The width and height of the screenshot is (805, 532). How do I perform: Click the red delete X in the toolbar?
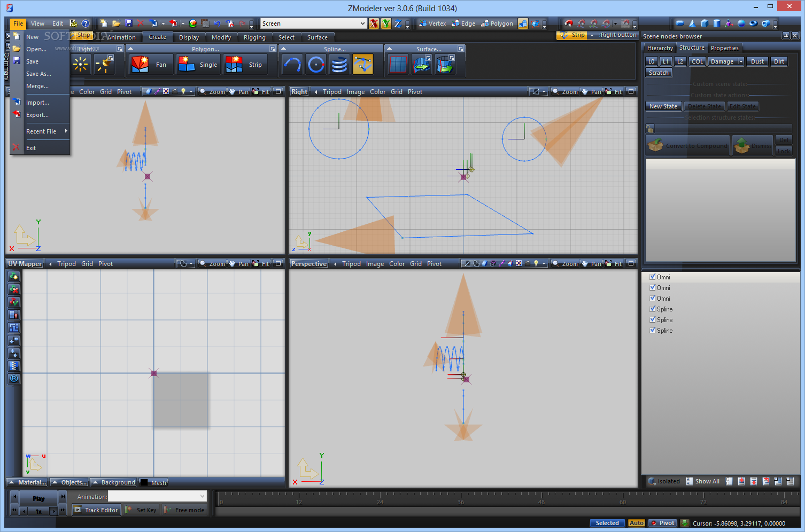141,24
